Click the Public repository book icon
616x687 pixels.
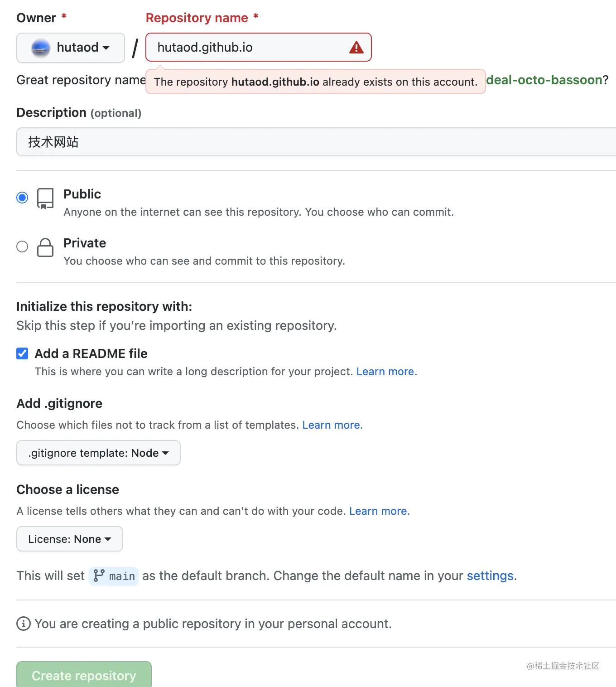pos(45,198)
